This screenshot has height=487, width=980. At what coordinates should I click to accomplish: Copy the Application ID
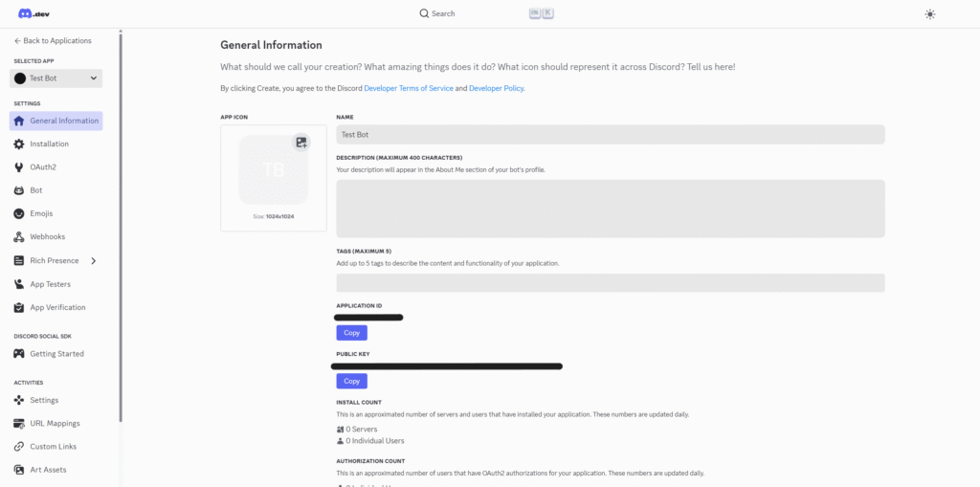coord(351,333)
